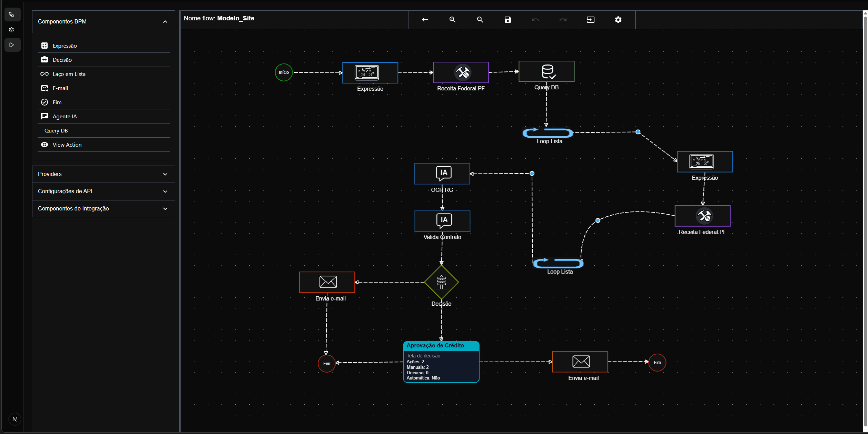Select the Decisão component icon
This screenshot has width=868, height=434.
coord(45,59)
